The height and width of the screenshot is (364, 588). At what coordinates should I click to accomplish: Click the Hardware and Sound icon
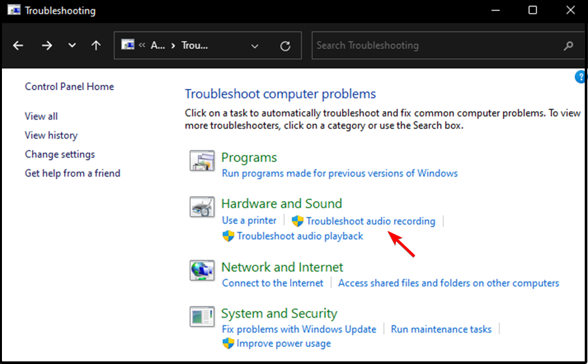click(x=202, y=207)
